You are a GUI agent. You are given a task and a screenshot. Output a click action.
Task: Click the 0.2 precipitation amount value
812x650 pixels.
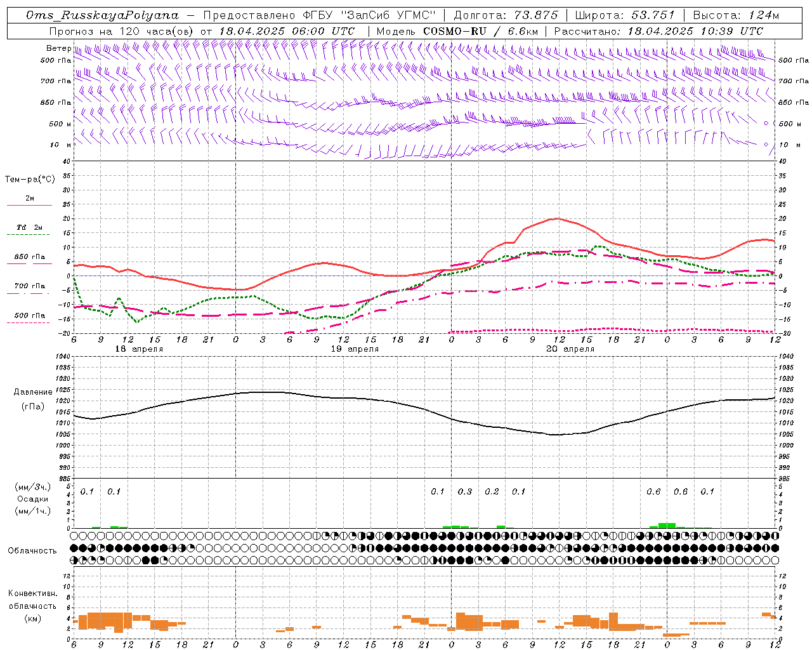coord(492,492)
